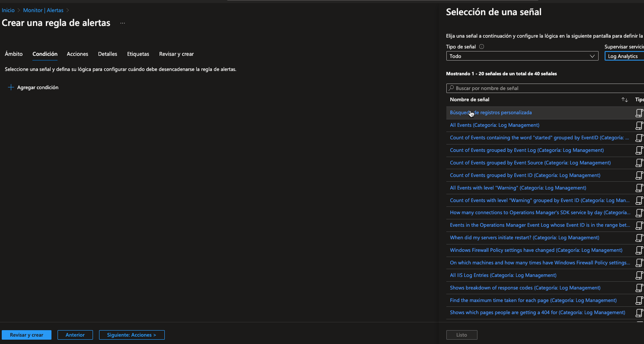This screenshot has height=344, width=644.
Task: Click the sort arrows in Nombre de señal header
Action: (625, 100)
